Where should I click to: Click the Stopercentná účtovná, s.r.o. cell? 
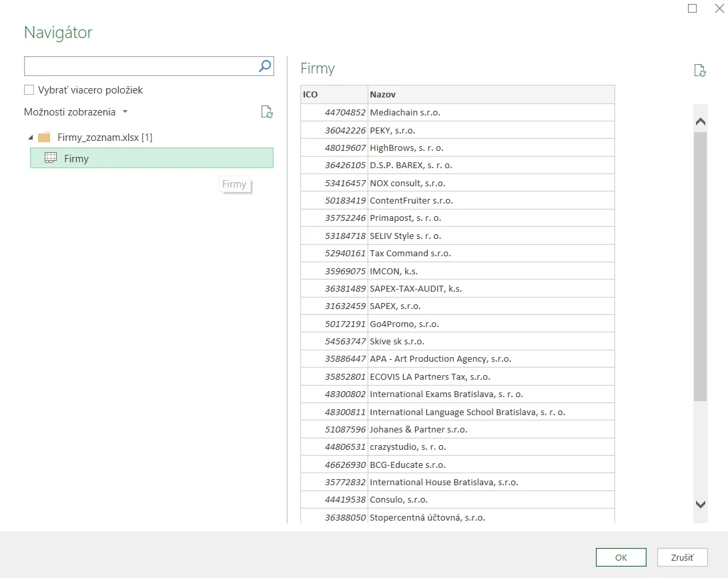point(491,517)
